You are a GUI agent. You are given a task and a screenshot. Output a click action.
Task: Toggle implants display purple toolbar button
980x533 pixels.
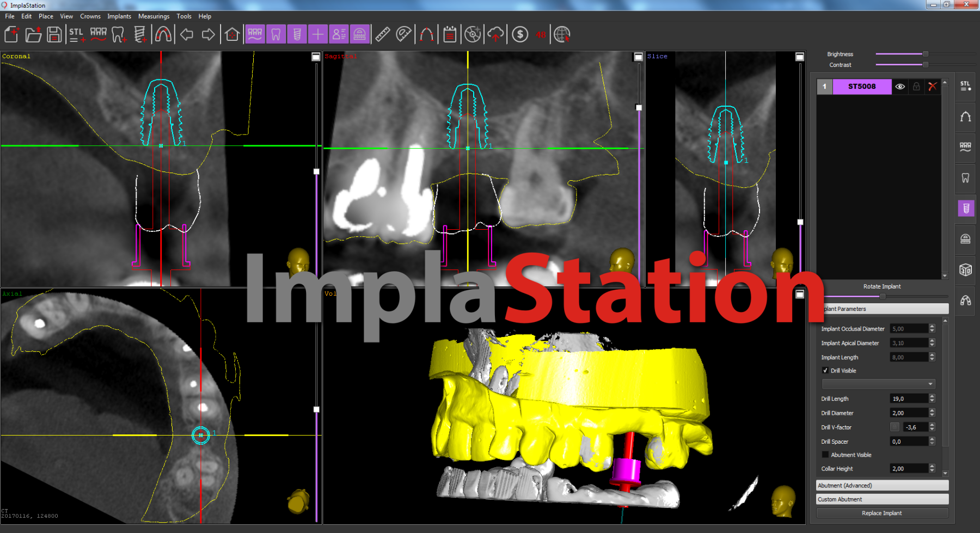click(x=297, y=34)
